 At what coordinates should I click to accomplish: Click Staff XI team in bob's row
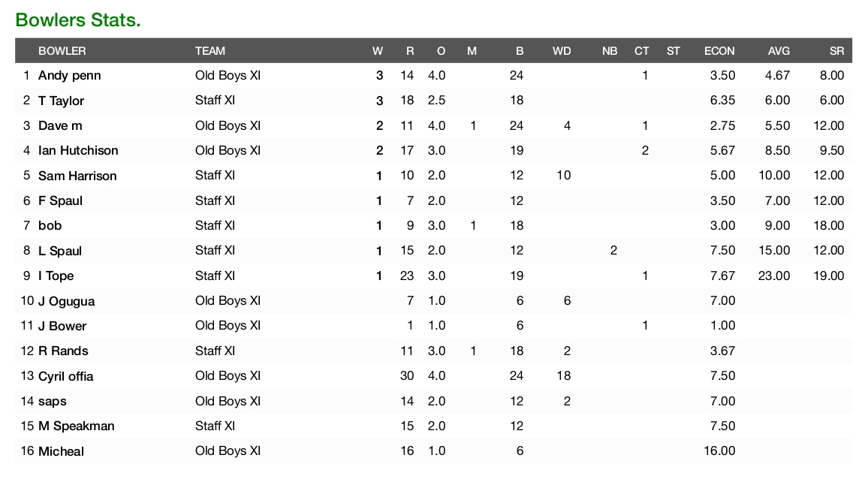pyautogui.click(x=215, y=225)
